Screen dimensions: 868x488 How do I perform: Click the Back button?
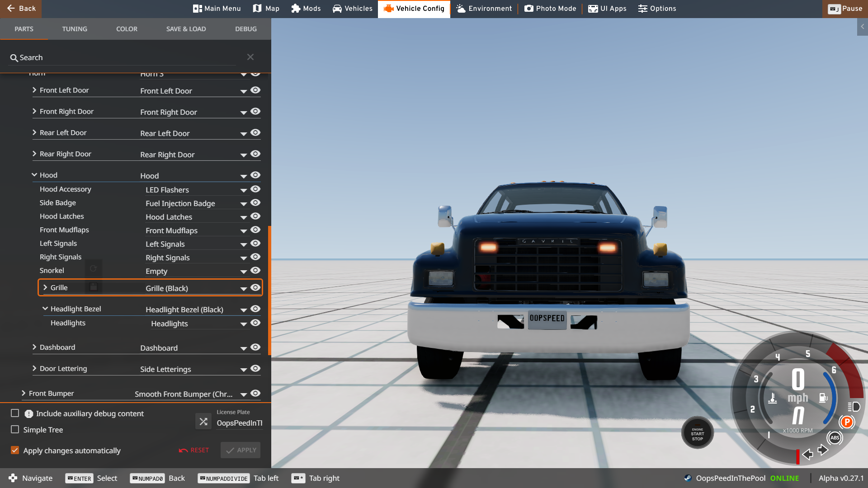[21, 9]
